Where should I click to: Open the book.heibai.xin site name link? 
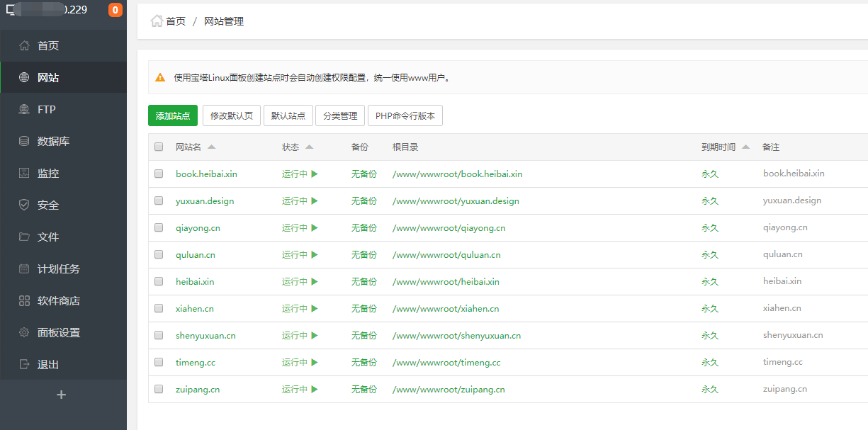206,174
